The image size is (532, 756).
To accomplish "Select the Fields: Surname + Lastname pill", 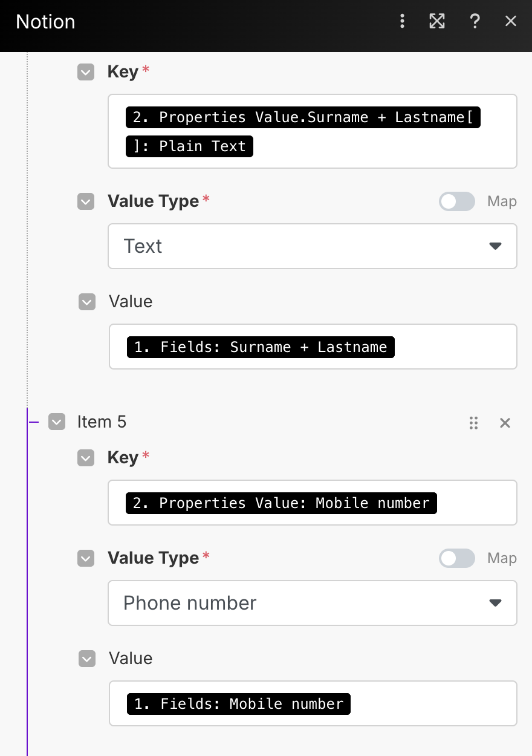I will pos(261,347).
